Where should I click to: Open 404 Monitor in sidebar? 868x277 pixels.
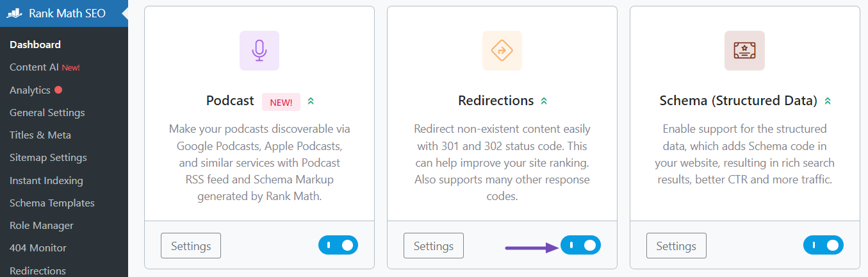(38, 248)
